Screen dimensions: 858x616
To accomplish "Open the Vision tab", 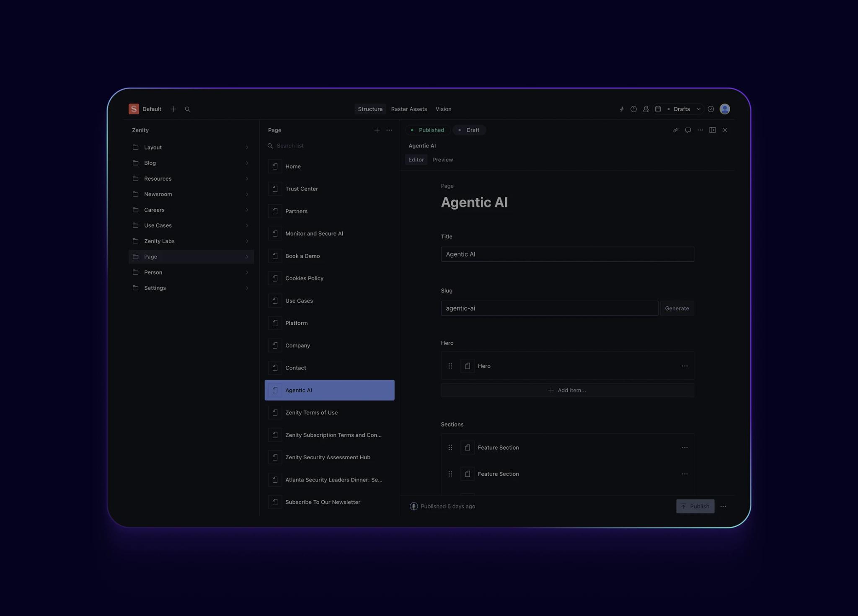I will point(443,109).
